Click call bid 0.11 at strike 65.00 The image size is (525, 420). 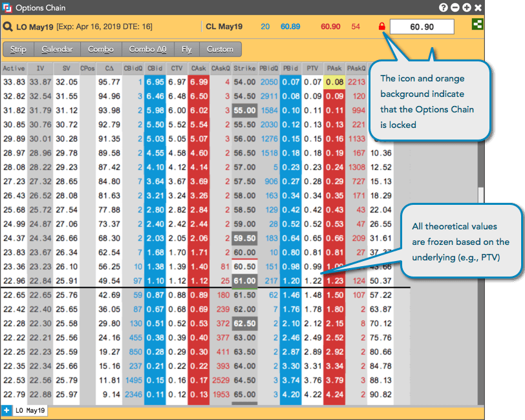click(x=155, y=395)
